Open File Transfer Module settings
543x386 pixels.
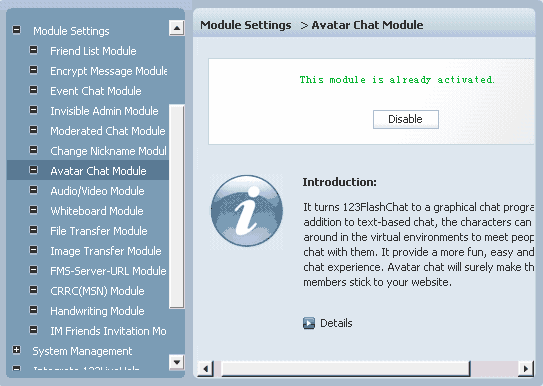99,231
